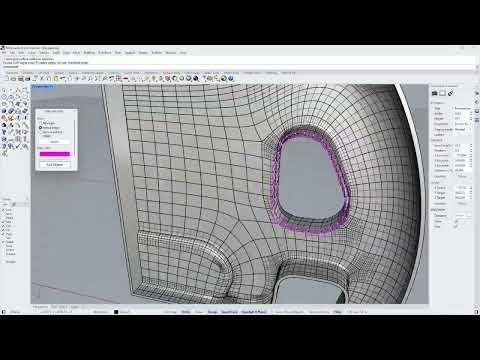
Task: Toggle wallpaper Gray checkbox in the right panel
Action: (456, 227)
